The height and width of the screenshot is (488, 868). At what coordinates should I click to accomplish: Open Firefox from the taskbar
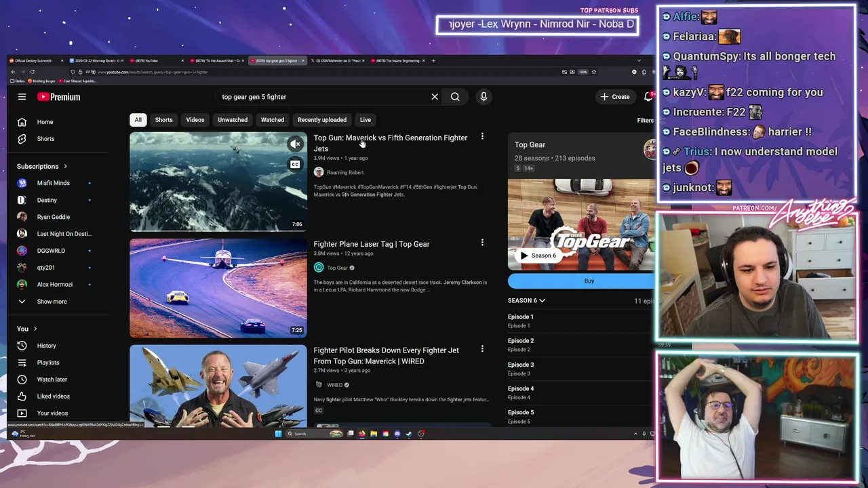click(x=362, y=434)
